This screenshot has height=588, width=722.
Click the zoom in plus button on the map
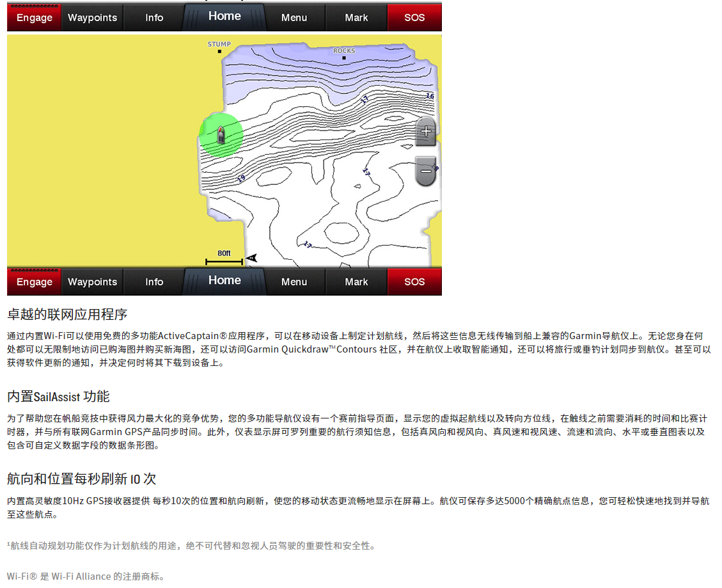[426, 132]
